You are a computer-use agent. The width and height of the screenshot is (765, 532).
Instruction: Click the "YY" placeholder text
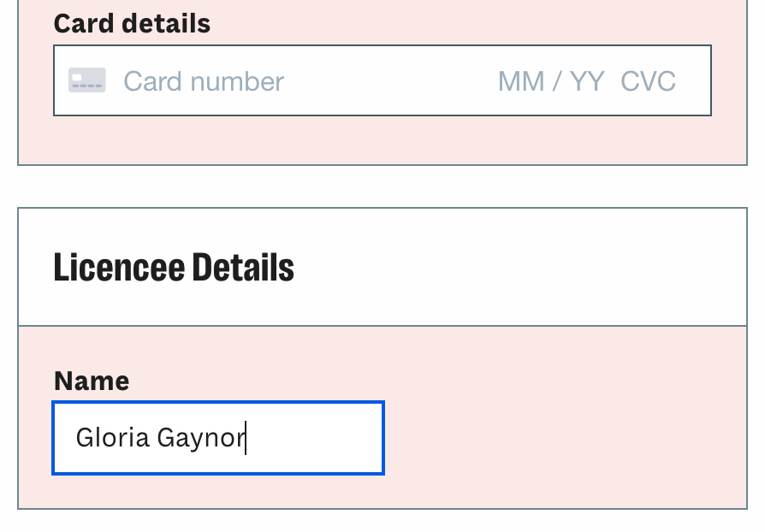[x=587, y=81]
